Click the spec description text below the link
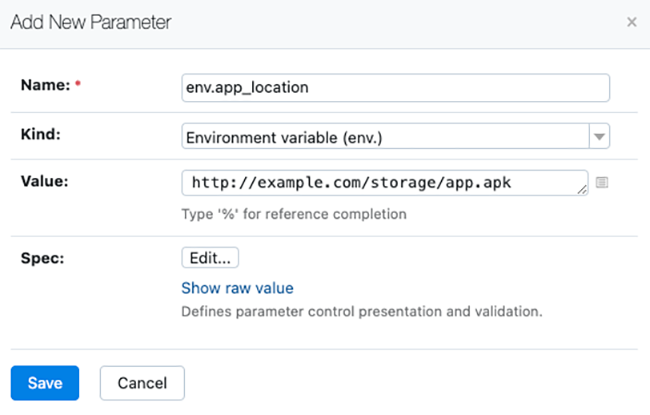This screenshot has height=415, width=650. point(361,311)
